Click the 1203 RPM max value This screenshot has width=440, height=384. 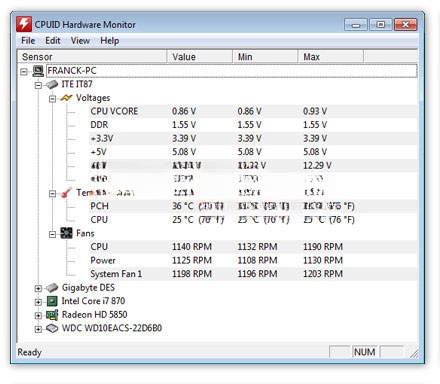coord(323,274)
